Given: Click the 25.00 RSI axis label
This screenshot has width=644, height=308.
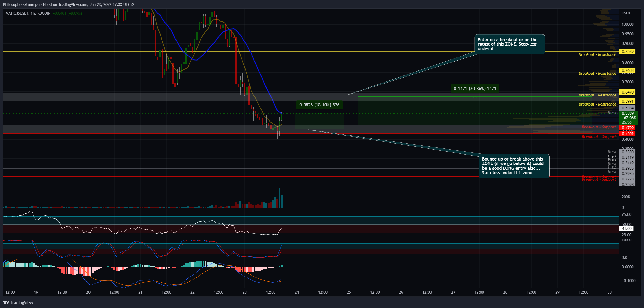Looking at the screenshot, I should click(x=626, y=235).
